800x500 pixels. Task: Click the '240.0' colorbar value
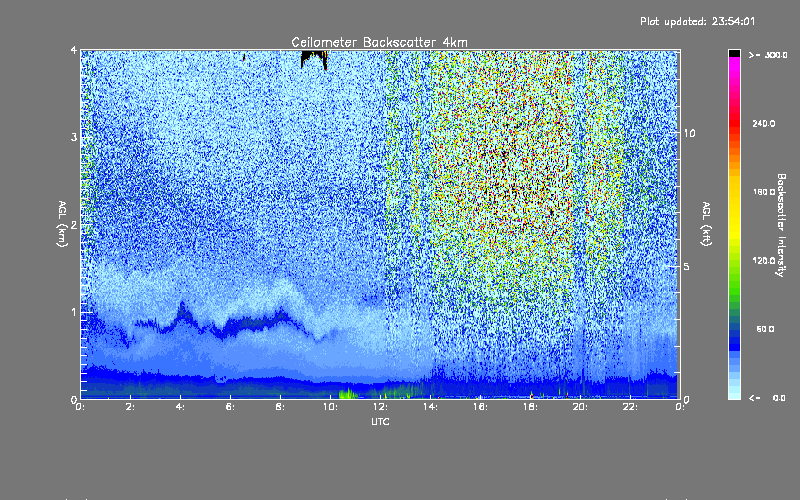[764, 123]
